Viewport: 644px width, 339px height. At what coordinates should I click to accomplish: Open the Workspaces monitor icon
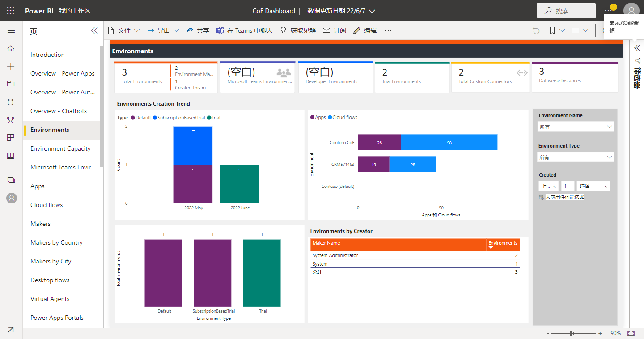(x=11, y=180)
